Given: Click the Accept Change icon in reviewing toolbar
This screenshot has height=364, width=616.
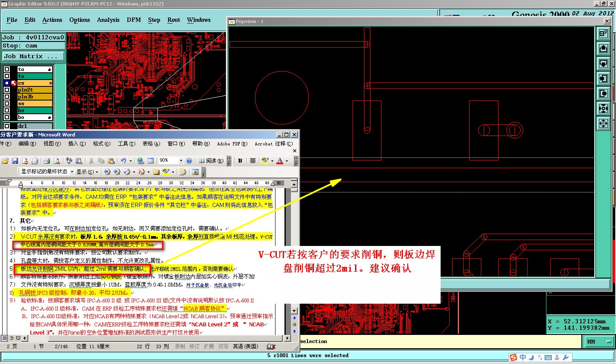Looking at the screenshot, I should coord(127,172).
